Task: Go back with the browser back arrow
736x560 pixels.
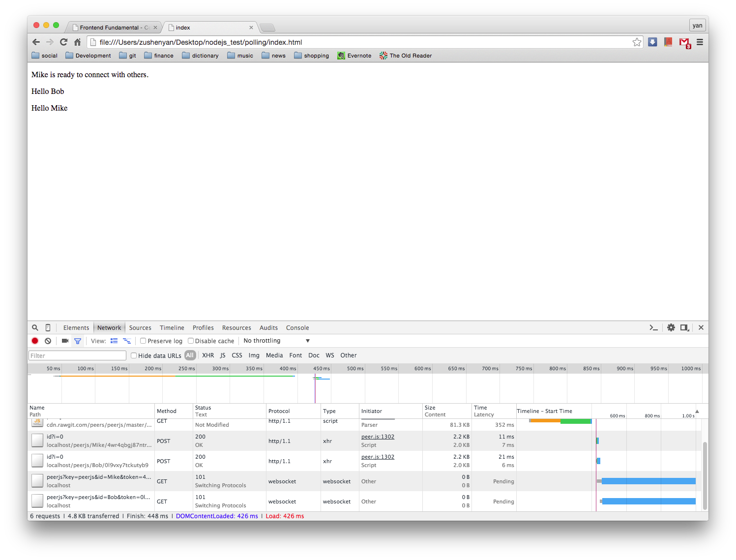Action: [x=36, y=42]
